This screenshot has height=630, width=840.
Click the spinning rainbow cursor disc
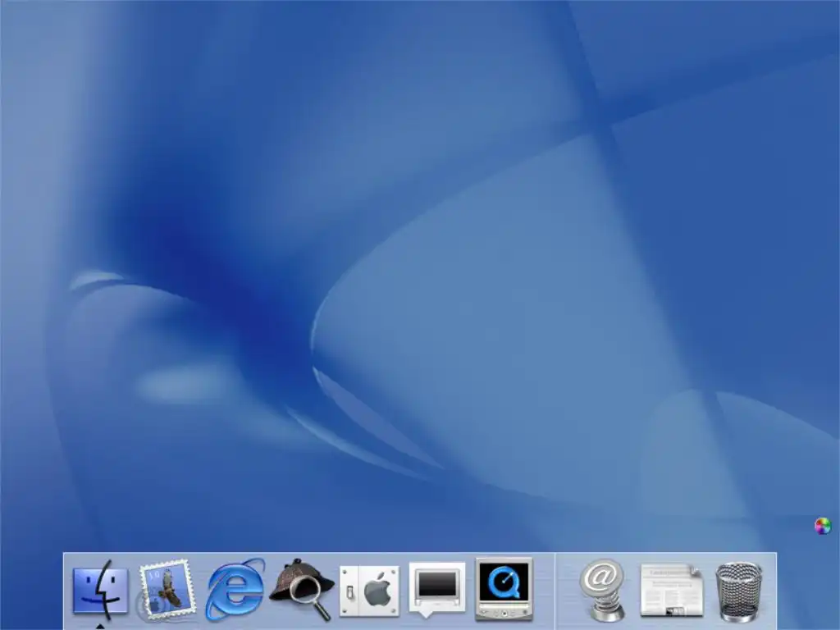[x=823, y=526]
